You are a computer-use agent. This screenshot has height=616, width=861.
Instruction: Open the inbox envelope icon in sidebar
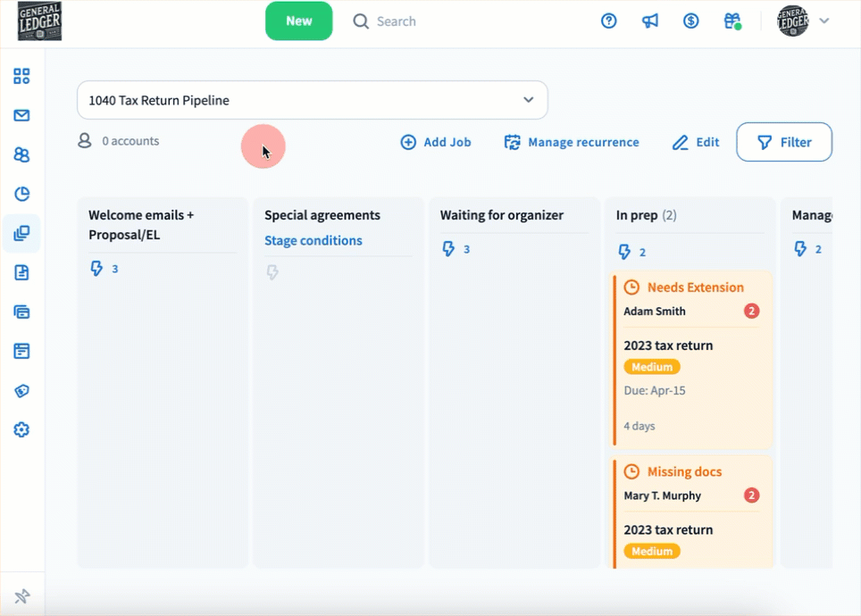(21, 115)
